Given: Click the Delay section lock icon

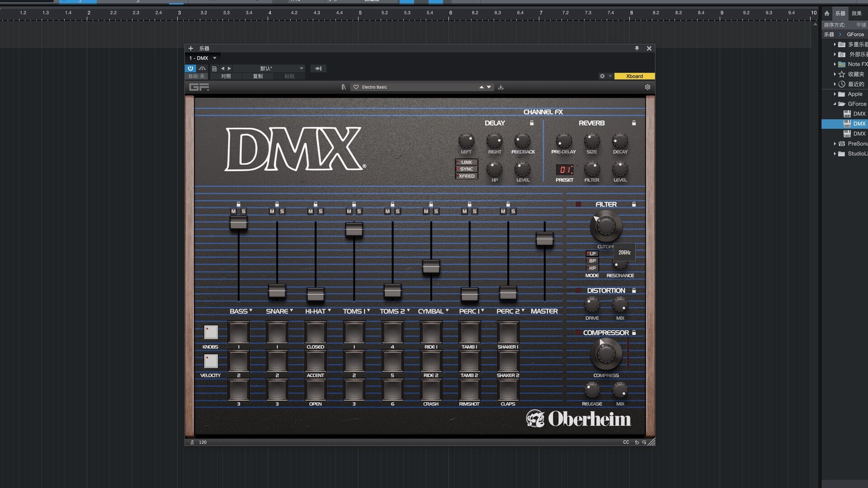Looking at the screenshot, I should tap(532, 123).
